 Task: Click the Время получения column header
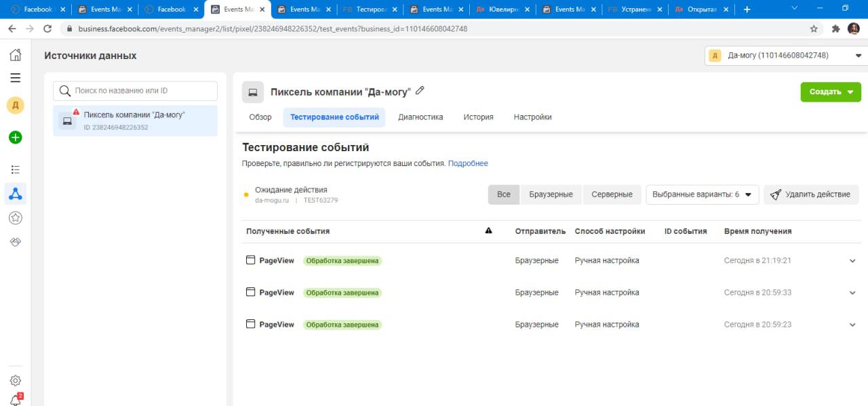tap(757, 231)
